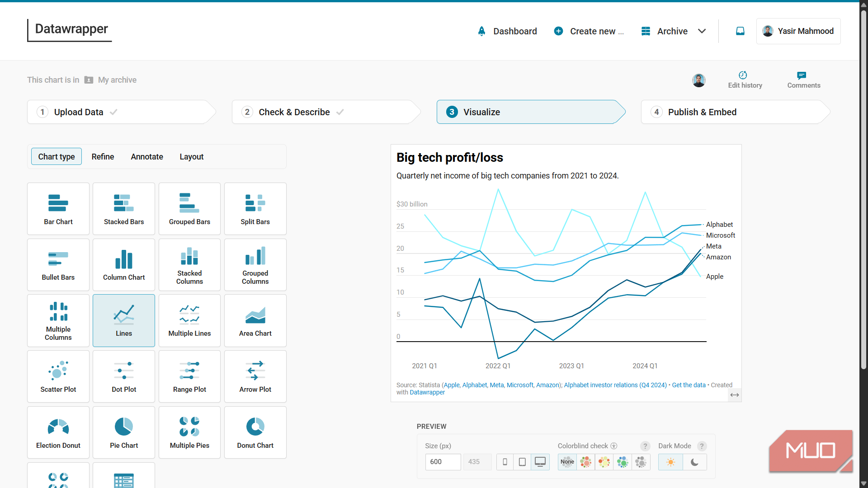Select the Pie Chart type
This screenshot has height=488, width=868.
tap(124, 432)
